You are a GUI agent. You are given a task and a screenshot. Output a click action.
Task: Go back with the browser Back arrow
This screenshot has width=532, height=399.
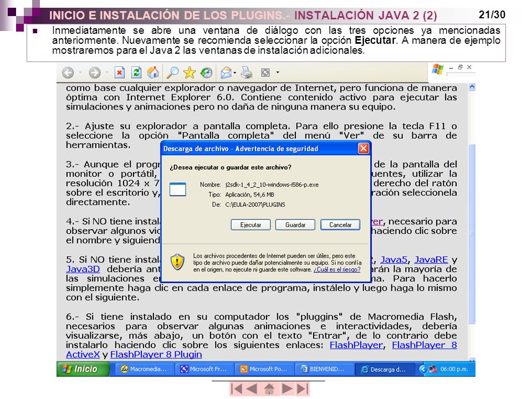tap(68, 72)
